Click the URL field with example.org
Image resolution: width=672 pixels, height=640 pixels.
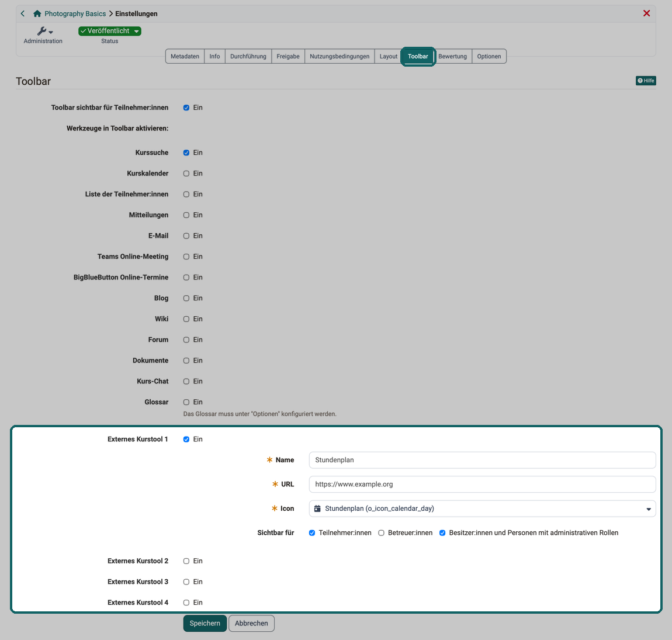(x=482, y=484)
